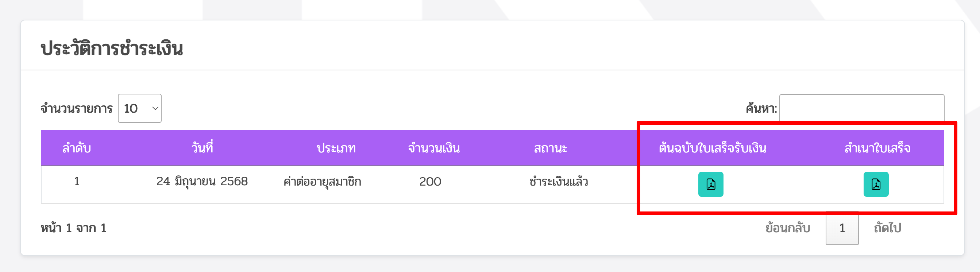This screenshot has width=980, height=272.
Task: Click the amount 200 cell
Action: (430, 182)
